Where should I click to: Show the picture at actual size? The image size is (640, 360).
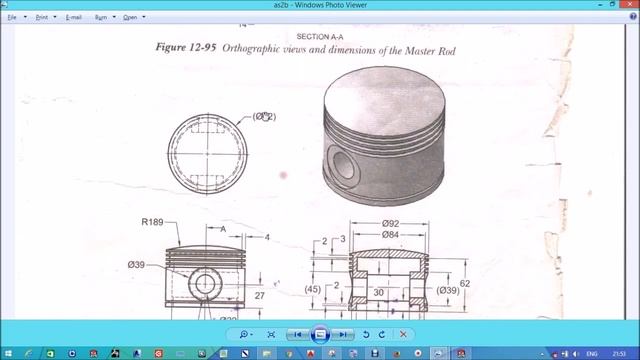pos(271,334)
